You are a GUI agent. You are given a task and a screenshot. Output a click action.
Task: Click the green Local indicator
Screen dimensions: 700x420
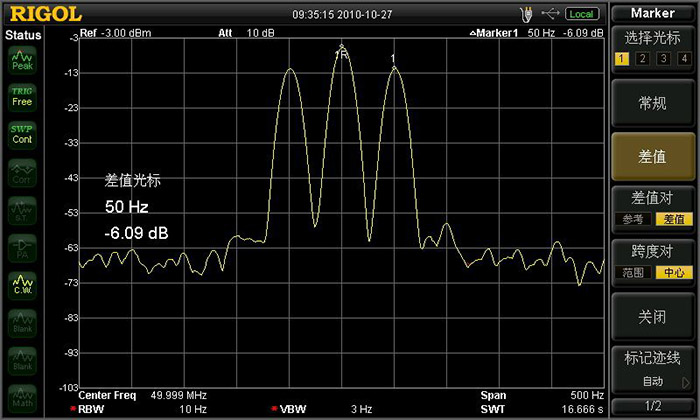tap(581, 14)
